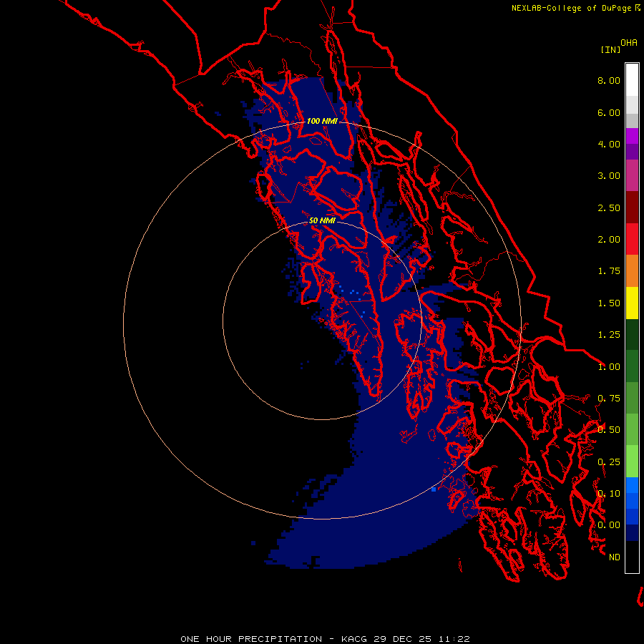Click the dark green legend swatch

click(x=632, y=334)
